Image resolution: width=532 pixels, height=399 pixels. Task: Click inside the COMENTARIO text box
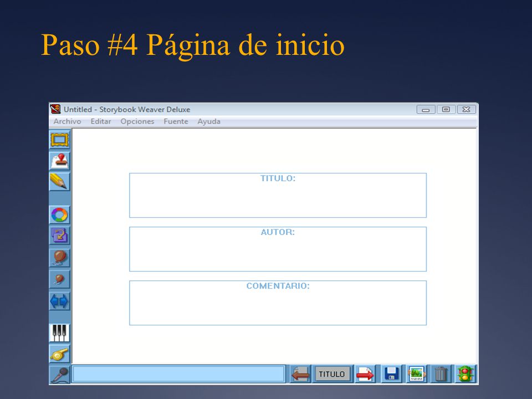tap(278, 303)
